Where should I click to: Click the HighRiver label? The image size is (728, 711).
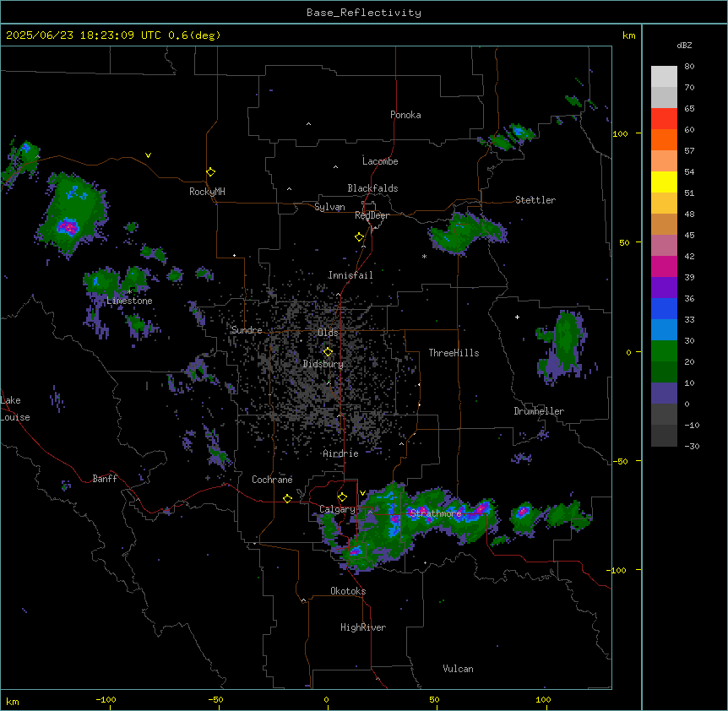363,627
